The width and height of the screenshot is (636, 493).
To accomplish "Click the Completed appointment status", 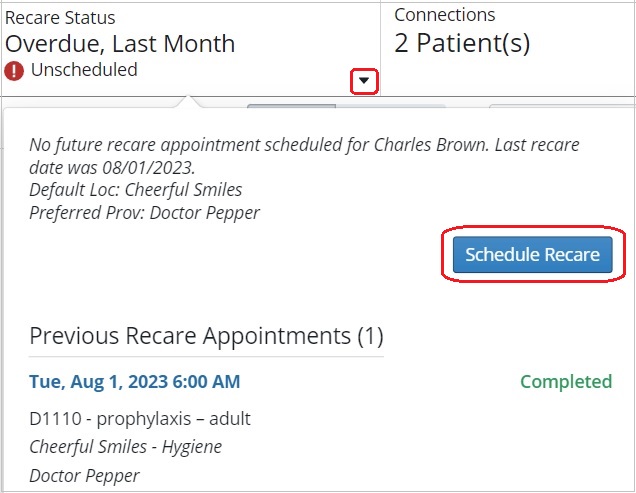I will pos(566,382).
